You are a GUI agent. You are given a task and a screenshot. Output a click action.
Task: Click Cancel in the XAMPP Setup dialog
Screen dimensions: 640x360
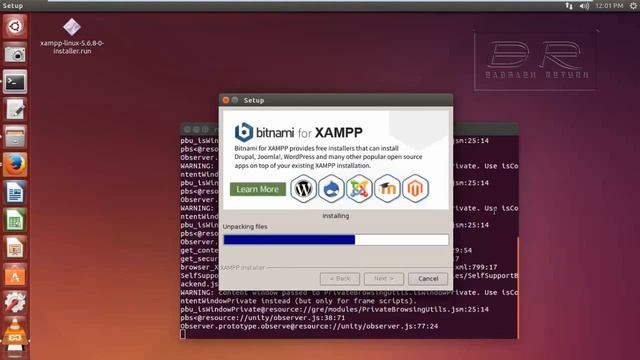pos(428,279)
